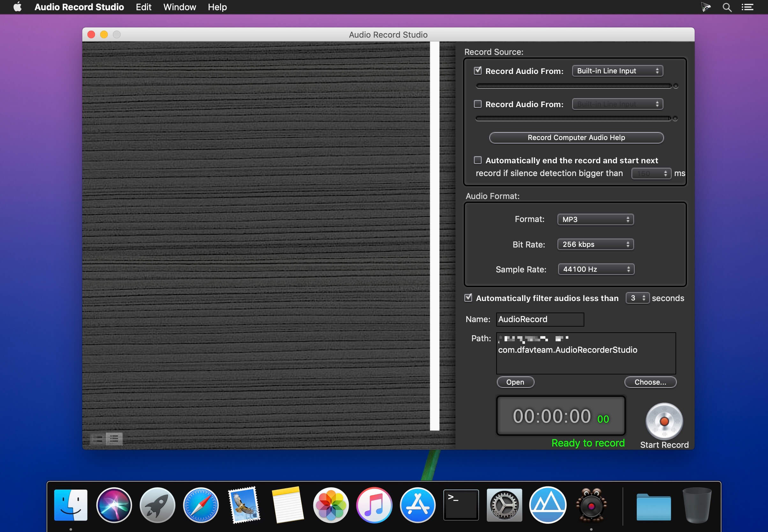Click the AudioRecord name input field
This screenshot has height=532, width=768.
540,319
